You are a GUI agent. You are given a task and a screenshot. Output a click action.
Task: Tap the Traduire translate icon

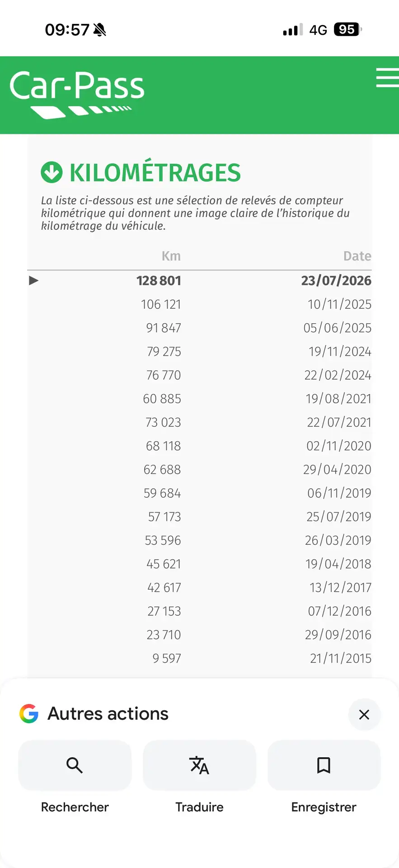tap(199, 765)
